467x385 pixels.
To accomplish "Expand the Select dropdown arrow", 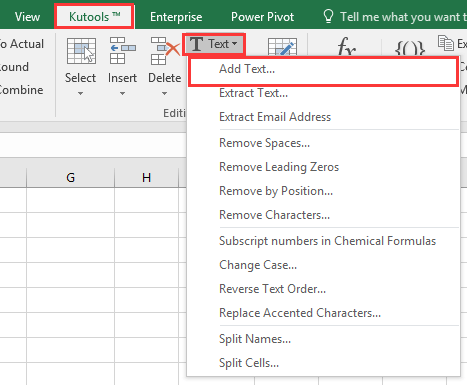I will coord(80,94).
